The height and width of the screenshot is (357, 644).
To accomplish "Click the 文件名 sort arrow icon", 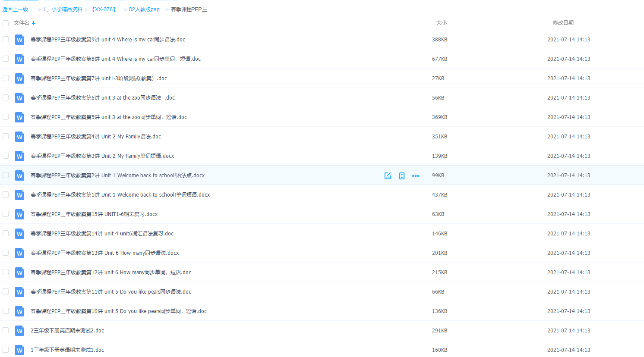I will [x=34, y=23].
